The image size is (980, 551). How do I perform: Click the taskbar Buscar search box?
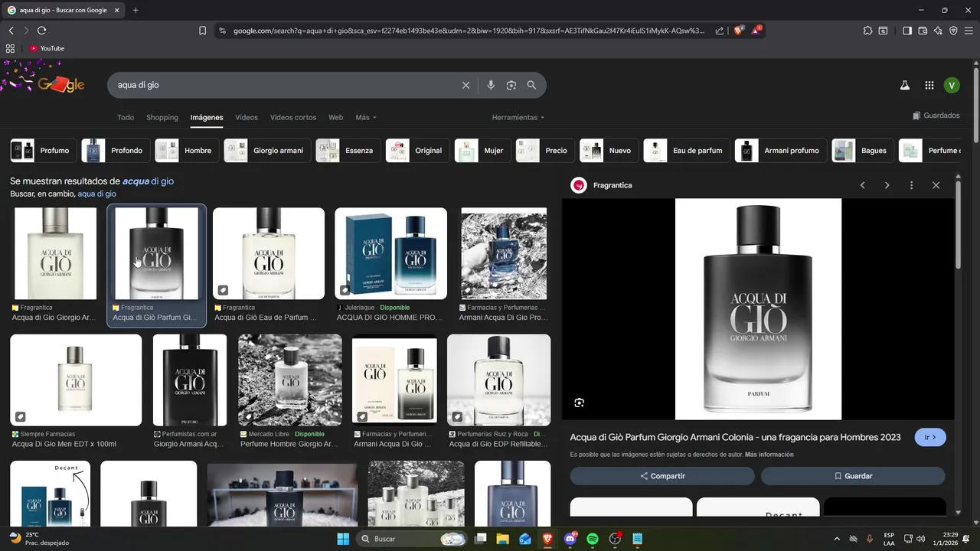(413, 539)
